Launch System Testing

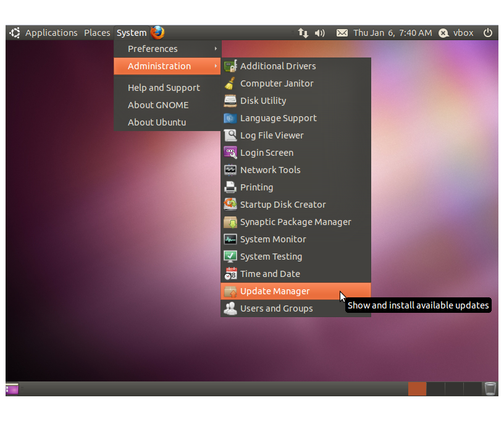[x=296, y=257]
